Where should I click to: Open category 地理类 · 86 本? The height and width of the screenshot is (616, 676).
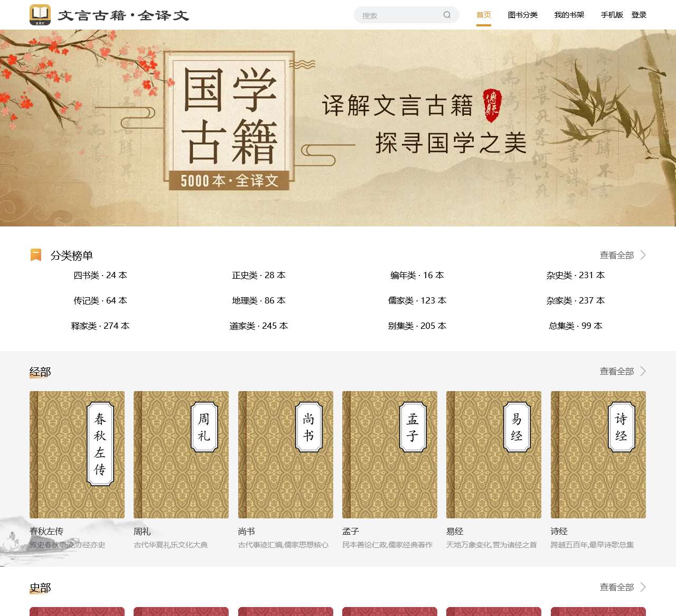click(x=259, y=300)
